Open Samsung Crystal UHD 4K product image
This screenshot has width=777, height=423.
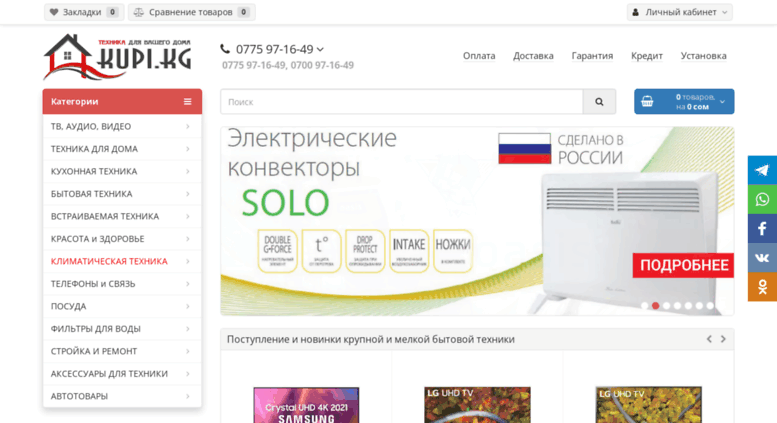[306, 405]
